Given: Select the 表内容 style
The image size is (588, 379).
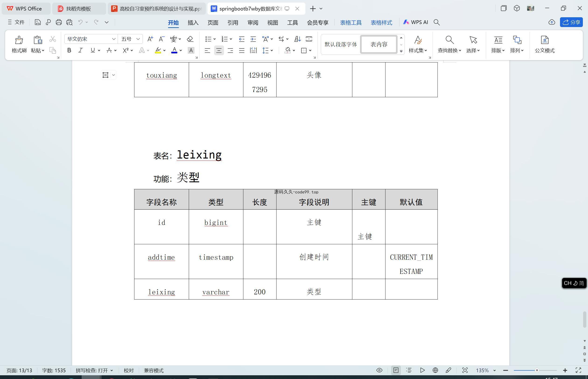Looking at the screenshot, I should pyautogui.click(x=379, y=45).
